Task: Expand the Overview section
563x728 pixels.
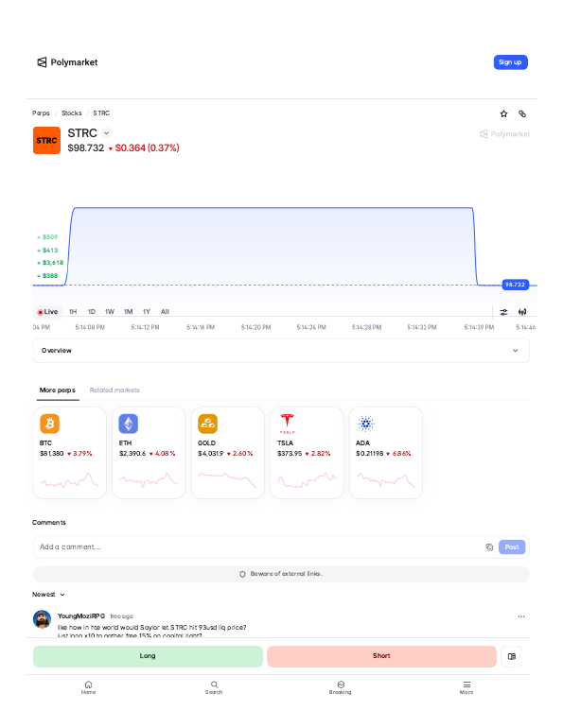Action: (281, 351)
